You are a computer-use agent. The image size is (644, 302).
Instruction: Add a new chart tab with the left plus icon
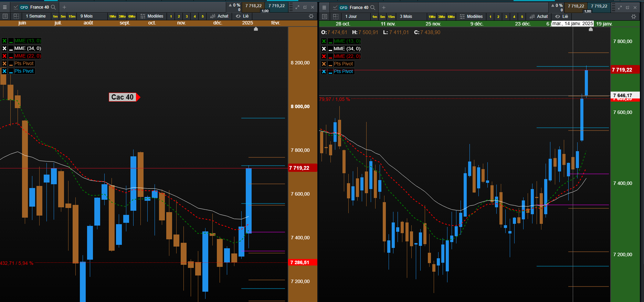click(64, 7)
